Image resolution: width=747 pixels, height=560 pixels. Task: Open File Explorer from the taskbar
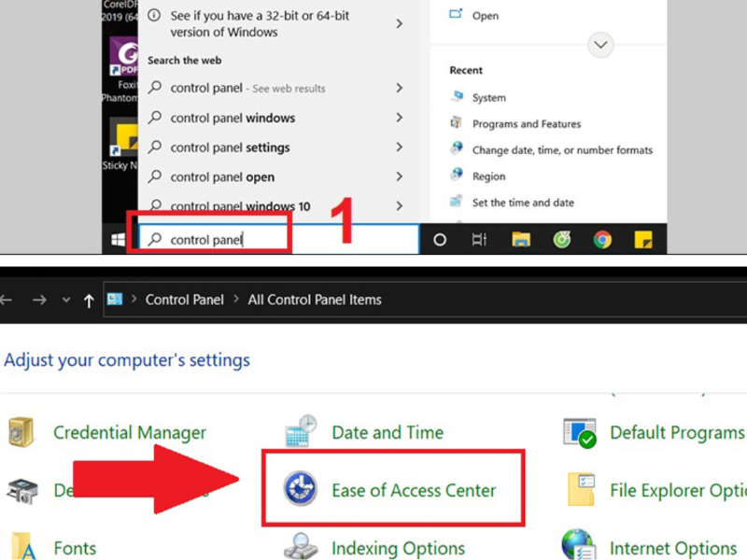click(x=522, y=240)
